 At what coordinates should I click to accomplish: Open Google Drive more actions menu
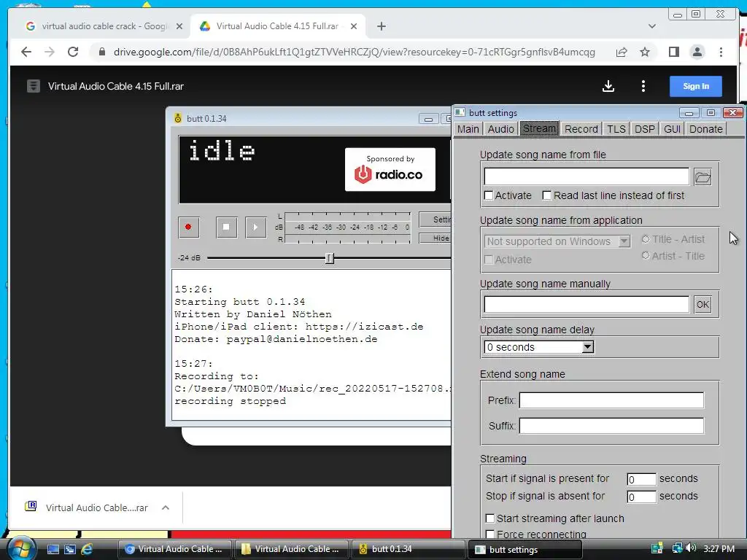(643, 86)
